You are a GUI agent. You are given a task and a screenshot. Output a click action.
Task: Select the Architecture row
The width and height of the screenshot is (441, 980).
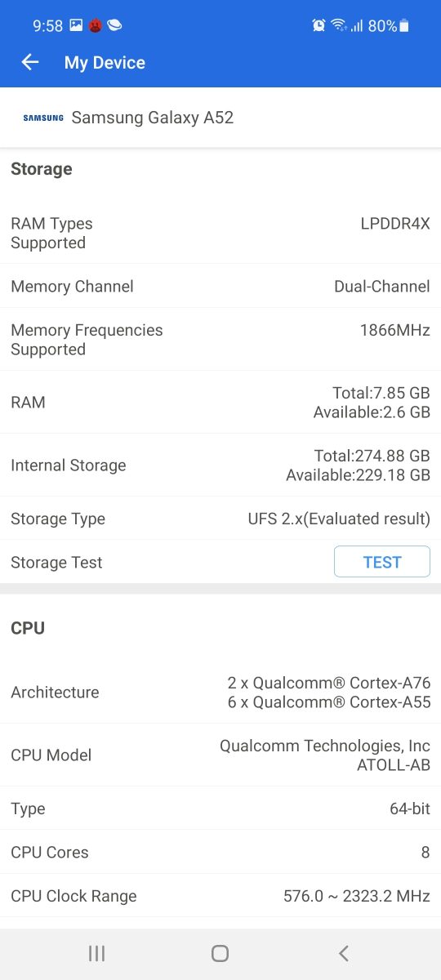coord(220,692)
